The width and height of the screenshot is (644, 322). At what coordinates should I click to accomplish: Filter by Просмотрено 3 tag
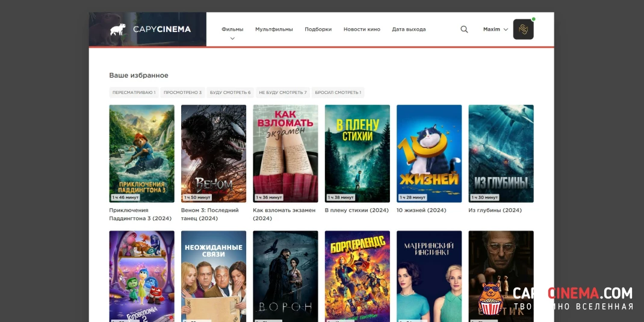(183, 93)
